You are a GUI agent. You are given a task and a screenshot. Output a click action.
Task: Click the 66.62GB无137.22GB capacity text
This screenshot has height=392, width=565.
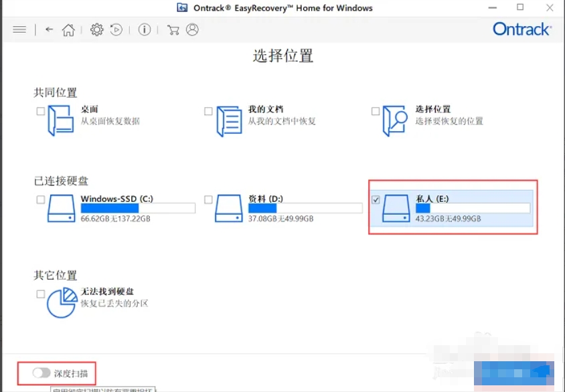click(115, 219)
